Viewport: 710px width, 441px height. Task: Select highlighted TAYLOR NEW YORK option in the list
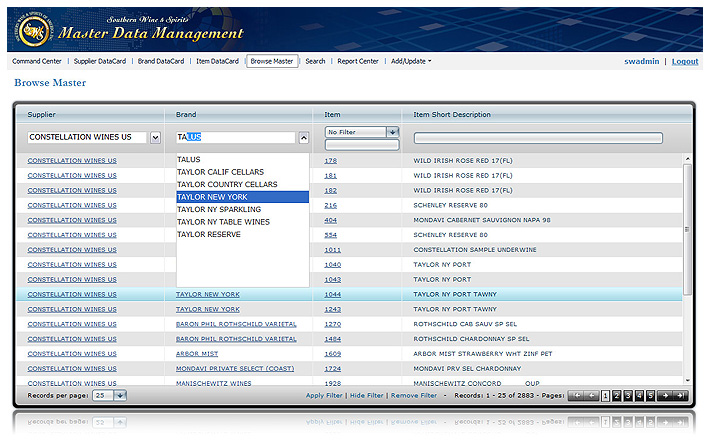(242, 197)
